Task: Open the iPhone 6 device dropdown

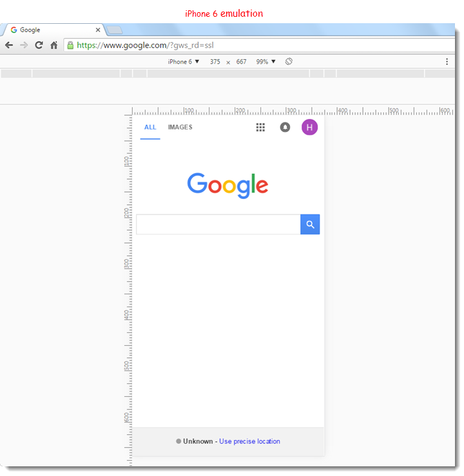Action: point(184,62)
